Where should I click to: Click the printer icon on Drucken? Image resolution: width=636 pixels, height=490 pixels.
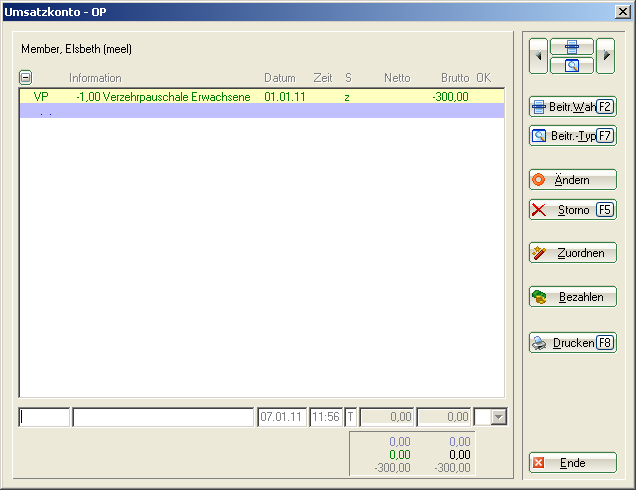point(539,343)
